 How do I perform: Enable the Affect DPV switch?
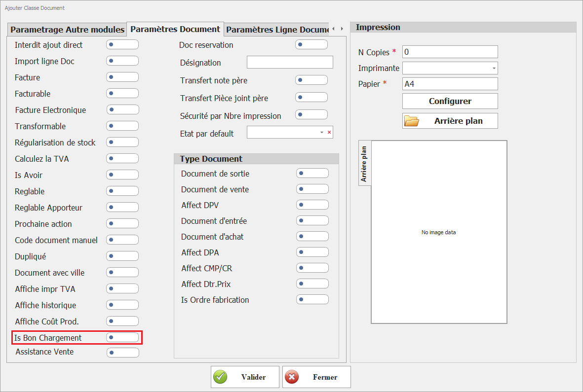[x=312, y=205]
